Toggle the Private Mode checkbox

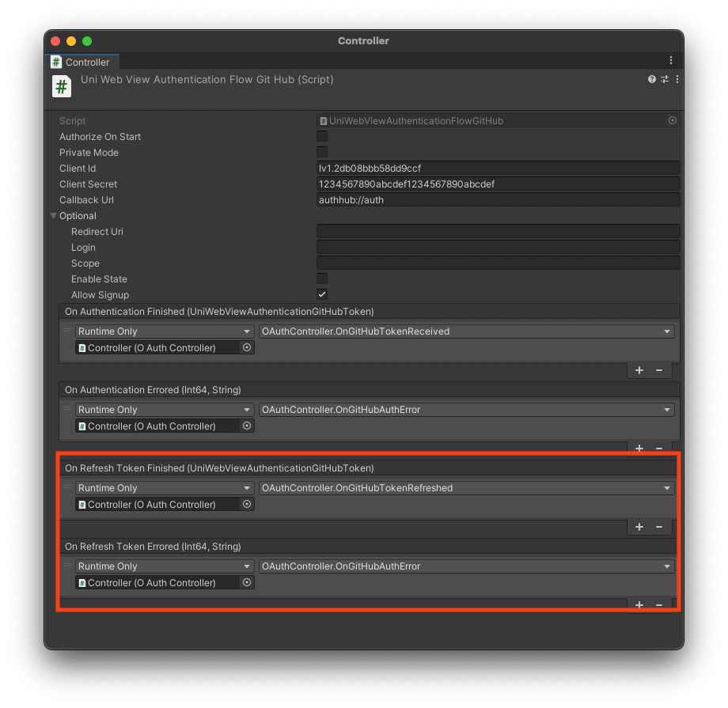point(322,153)
